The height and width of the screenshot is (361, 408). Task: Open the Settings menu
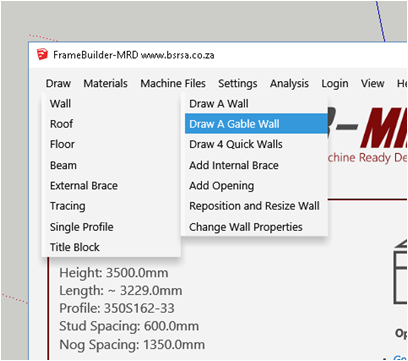238,83
